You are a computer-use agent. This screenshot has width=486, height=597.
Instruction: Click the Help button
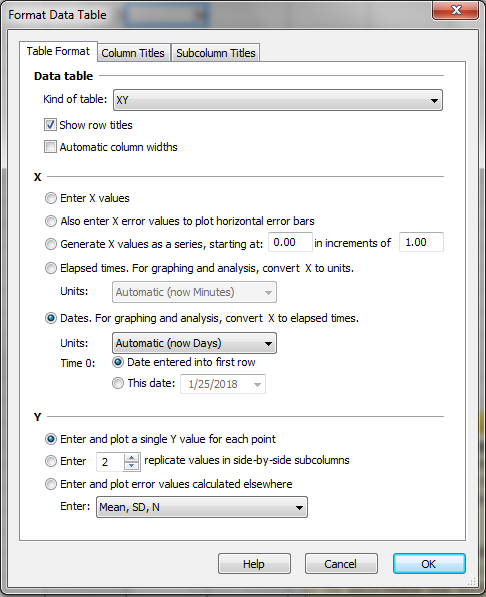[254, 564]
